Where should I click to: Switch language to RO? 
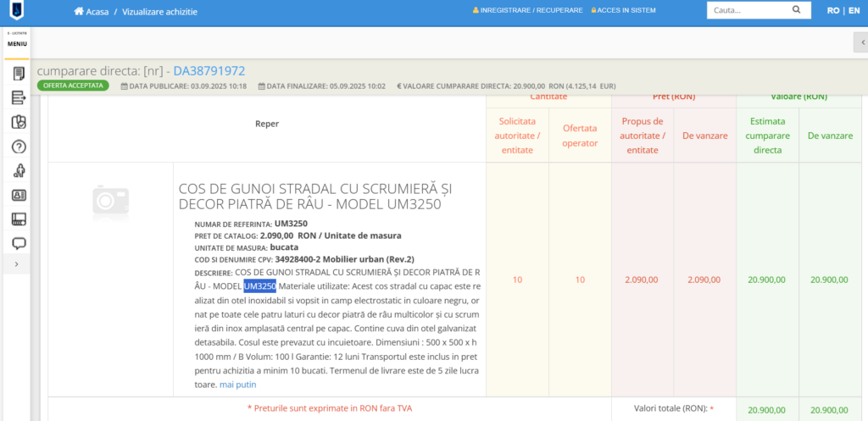click(832, 11)
